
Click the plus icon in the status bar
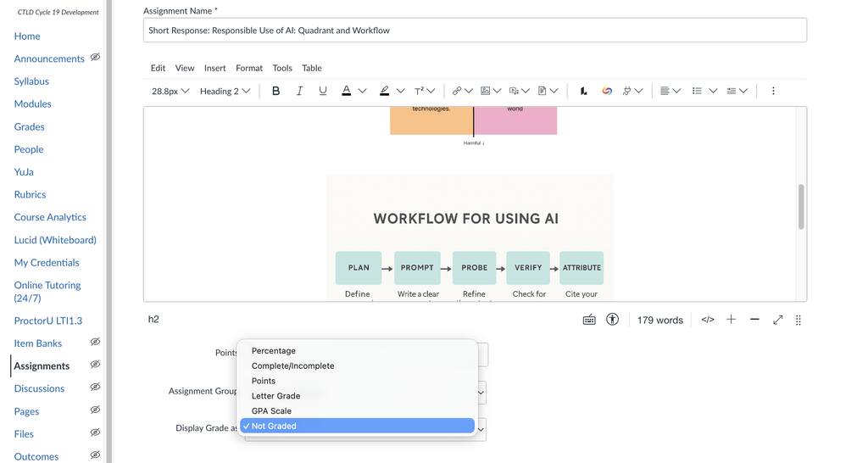coord(732,320)
